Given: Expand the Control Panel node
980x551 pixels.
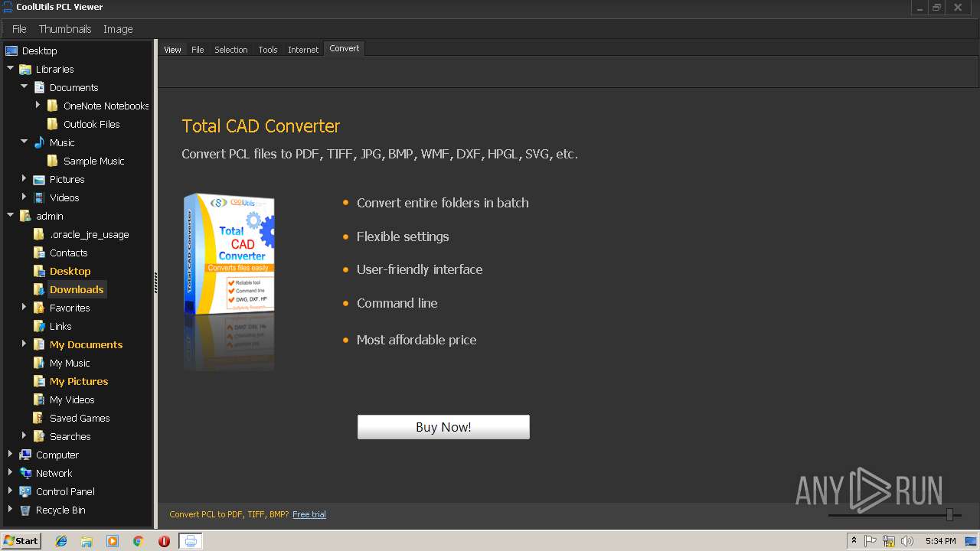Looking at the screenshot, I should tap(11, 491).
